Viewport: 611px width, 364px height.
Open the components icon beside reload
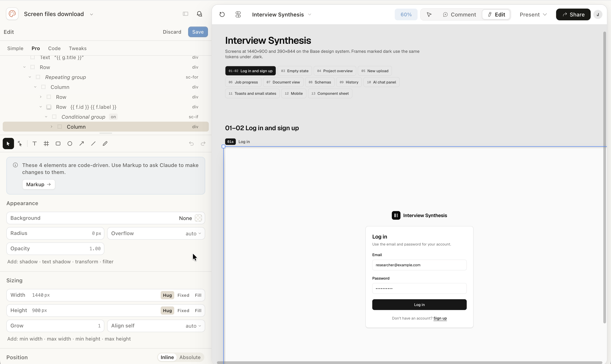point(238,14)
